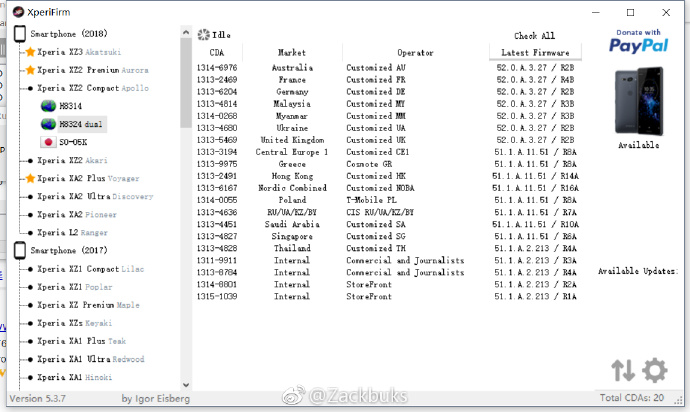This screenshot has width=690, height=412.
Task: Select CDA 1313-2469 France row
Action: 386,80
